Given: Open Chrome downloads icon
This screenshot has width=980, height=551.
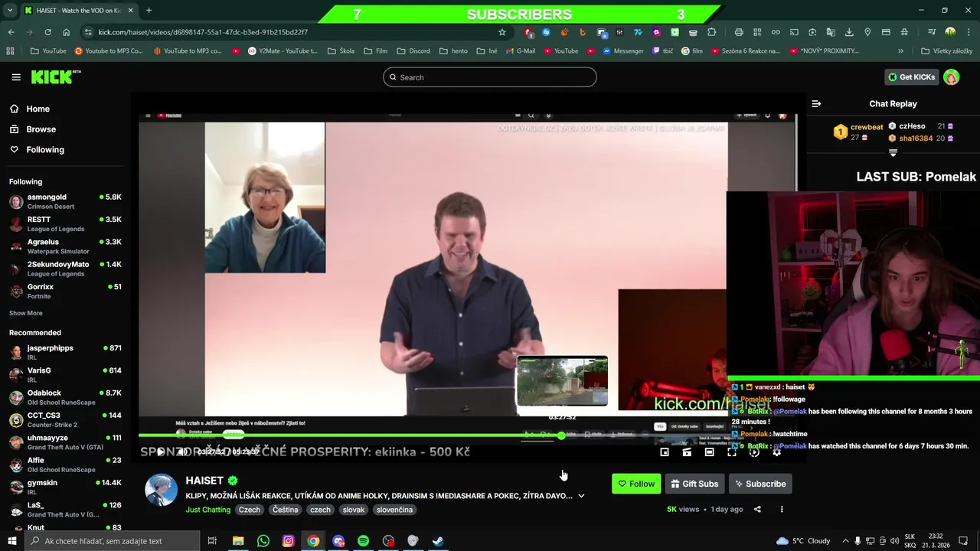Looking at the screenshot, I should 849,32.
